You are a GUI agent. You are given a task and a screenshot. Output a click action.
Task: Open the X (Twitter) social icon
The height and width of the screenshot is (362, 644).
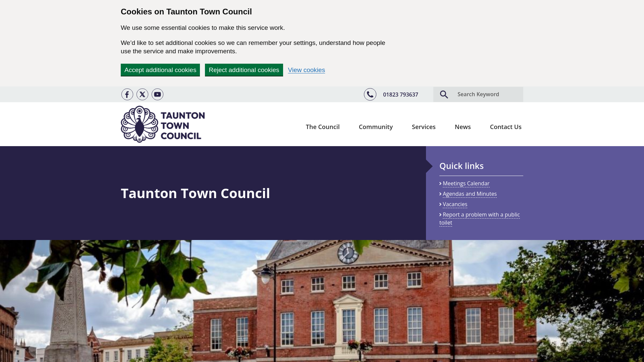142,95
